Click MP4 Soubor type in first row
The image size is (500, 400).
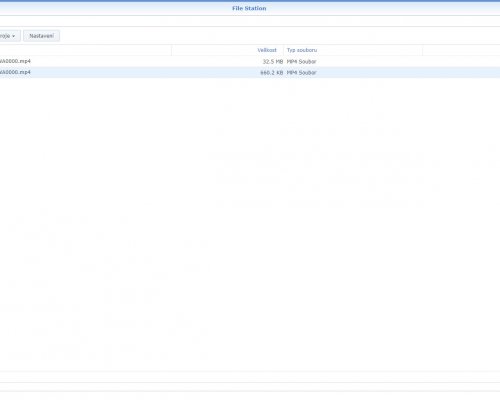(301, 61)
